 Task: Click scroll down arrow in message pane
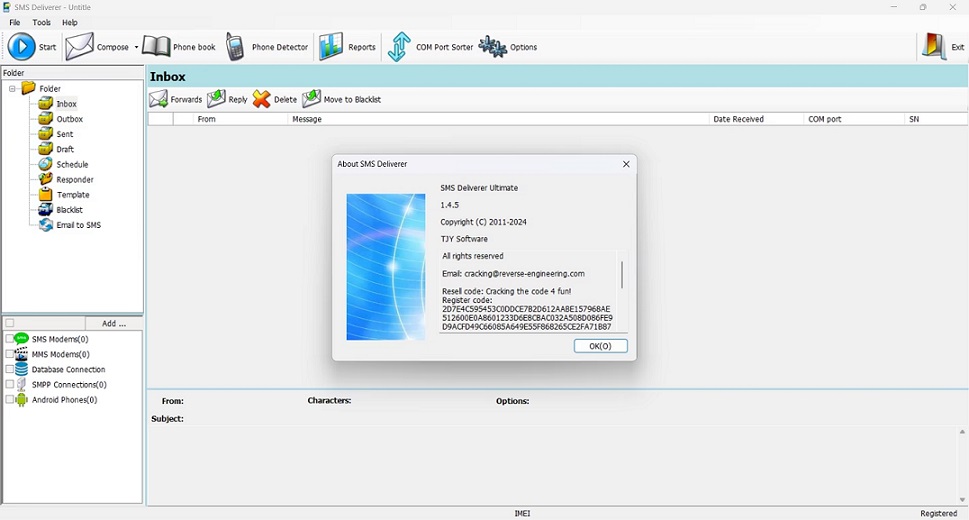pyautogui.click(x=962, y=500)
